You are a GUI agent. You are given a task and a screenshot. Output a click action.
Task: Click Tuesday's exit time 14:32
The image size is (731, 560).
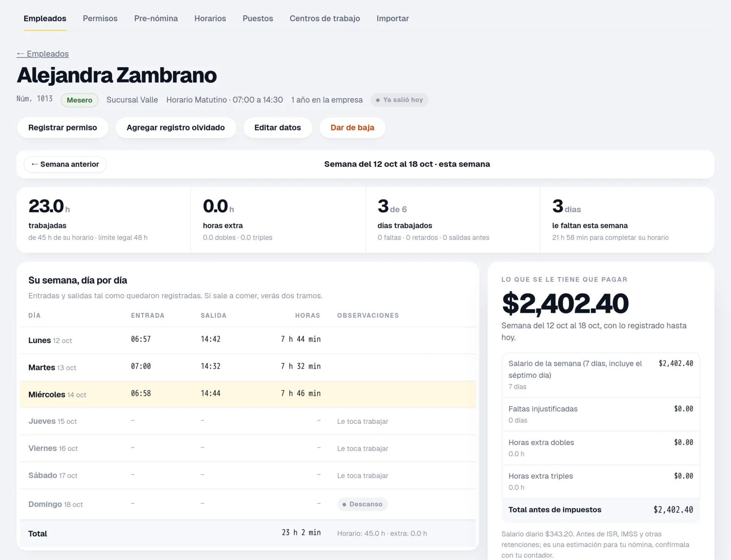point(211,366)
